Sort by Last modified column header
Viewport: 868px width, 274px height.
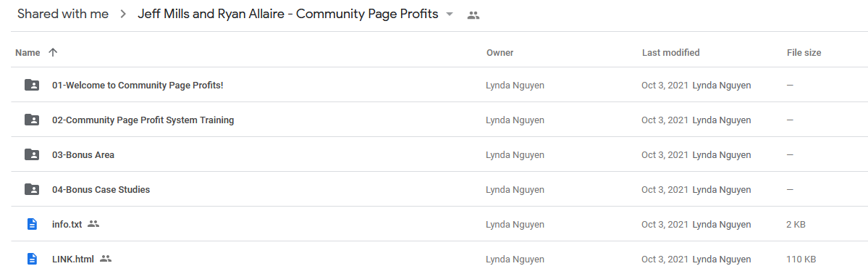point(671,53)
